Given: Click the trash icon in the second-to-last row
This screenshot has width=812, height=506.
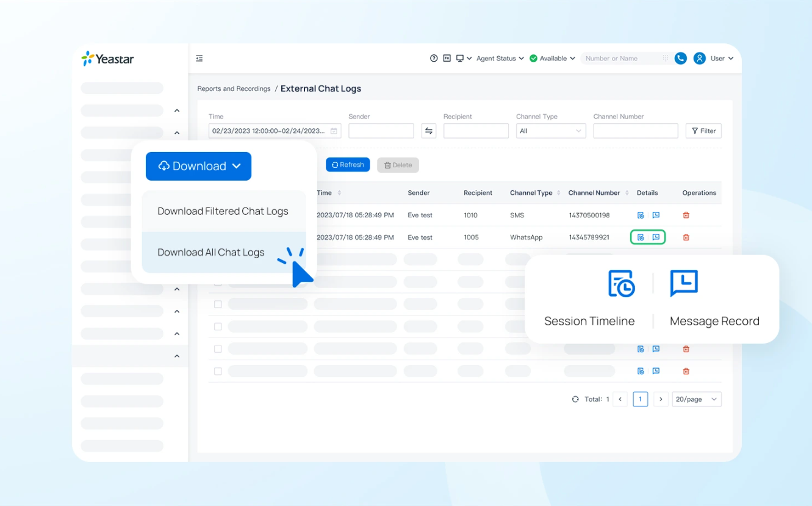Looking at the screenshot, I should tap(686, 349).
